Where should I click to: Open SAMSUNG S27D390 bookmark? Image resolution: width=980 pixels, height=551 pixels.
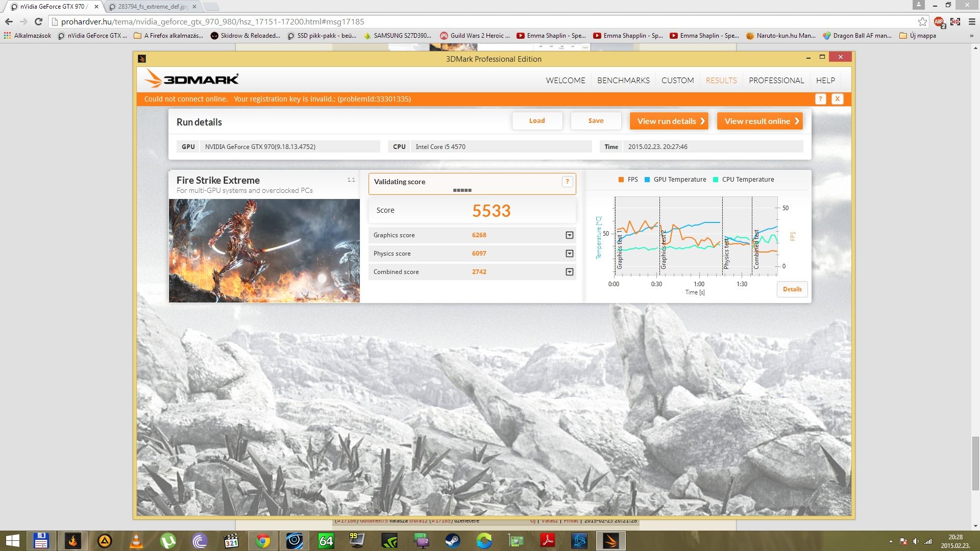[x=397, y=36]
